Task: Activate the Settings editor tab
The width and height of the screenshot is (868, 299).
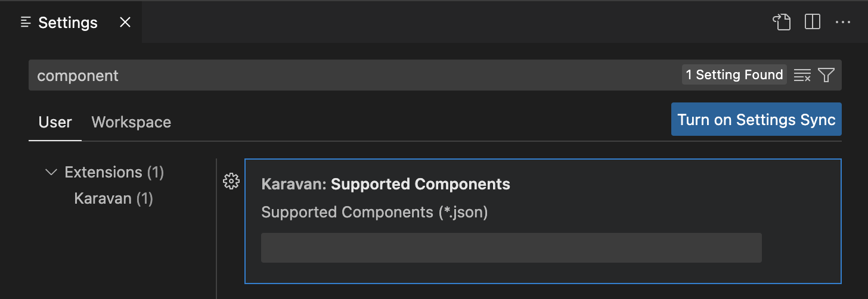Action: [67, 23]
